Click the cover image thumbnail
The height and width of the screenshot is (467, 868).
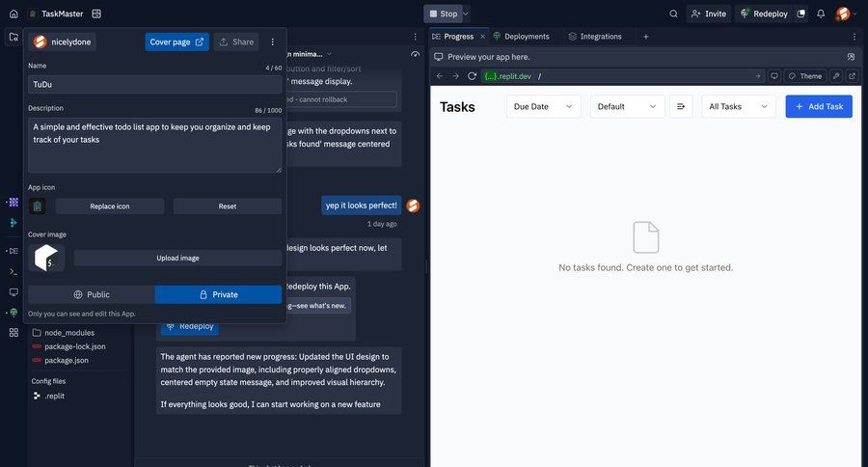click(46, 259)
